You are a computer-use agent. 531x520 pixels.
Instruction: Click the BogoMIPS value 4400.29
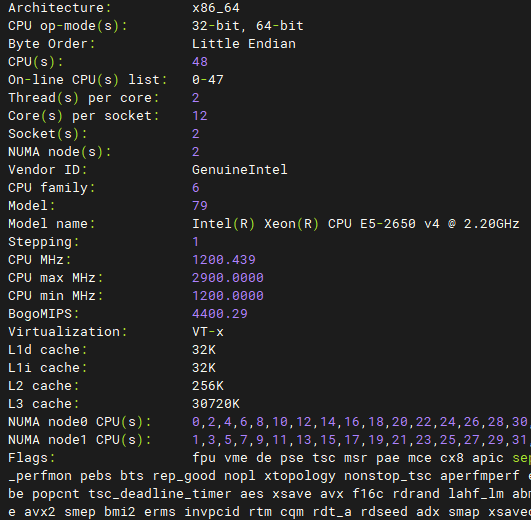[220, 313]
